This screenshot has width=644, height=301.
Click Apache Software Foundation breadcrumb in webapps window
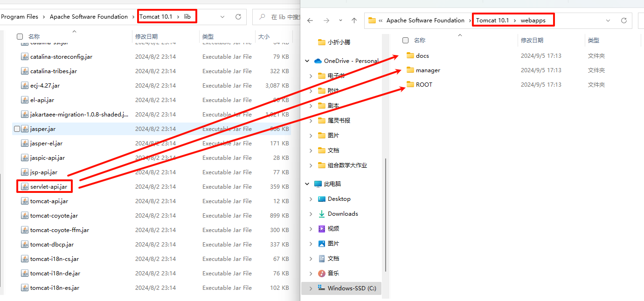pyautogui.click(x=425, y=21)
